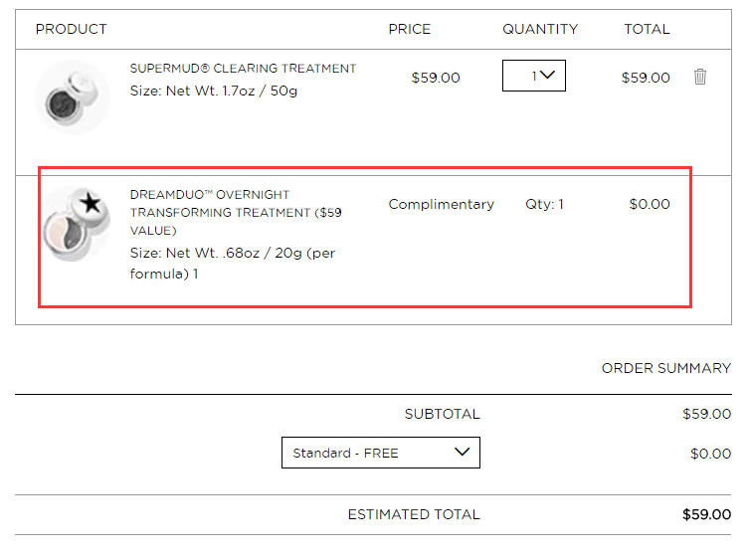
Task: Click the PRICE column header
Action: pyautogui.click(x=410, y=29)
